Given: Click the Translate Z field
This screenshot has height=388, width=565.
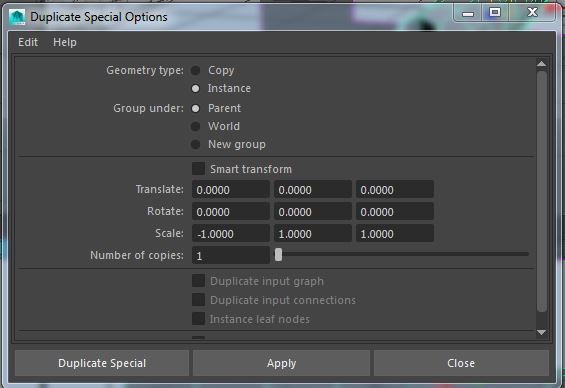Looking at the screenshot, I should point(395,189).
